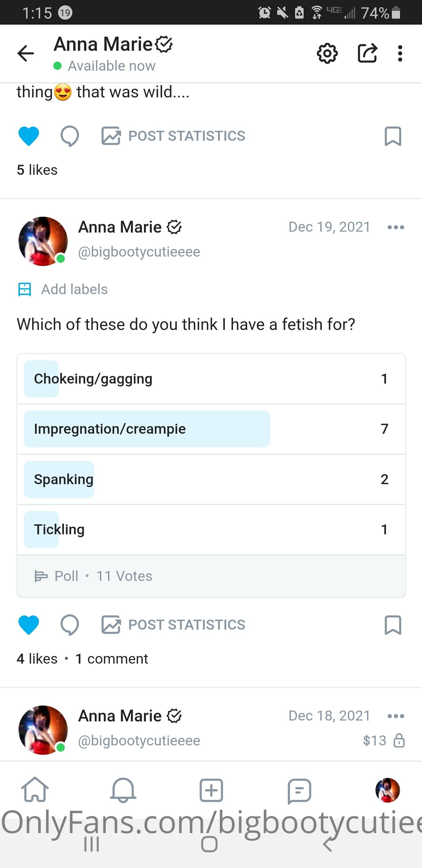
Task: Go to Home feed tab
Action: [x=35, y=790]
